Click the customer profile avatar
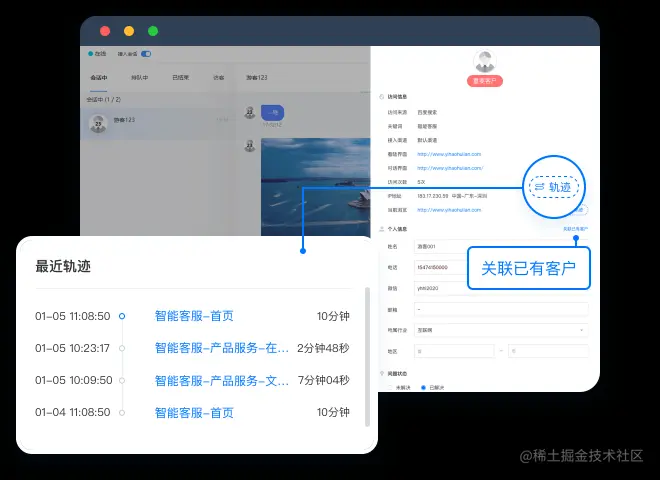 pyautogui.click(x=484, y=61)
